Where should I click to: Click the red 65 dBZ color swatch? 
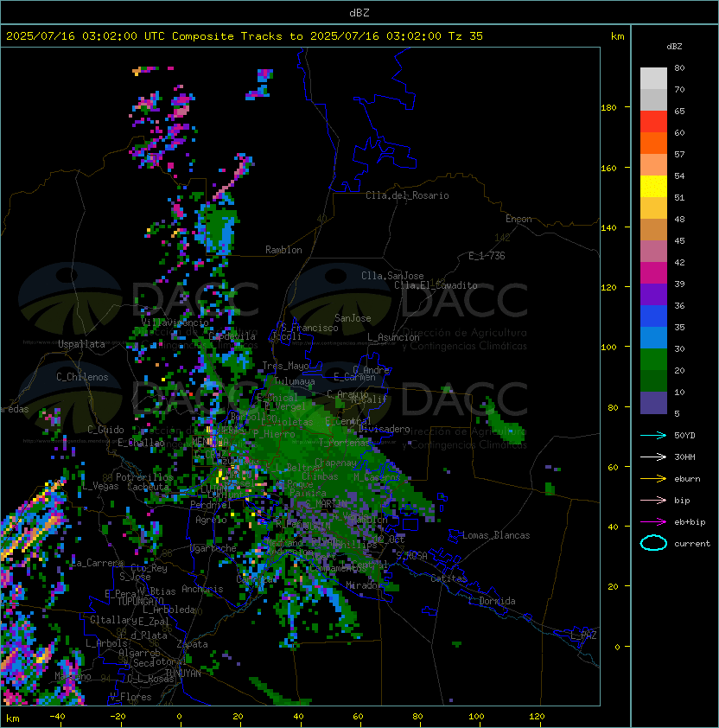click(x=653, y=122)
